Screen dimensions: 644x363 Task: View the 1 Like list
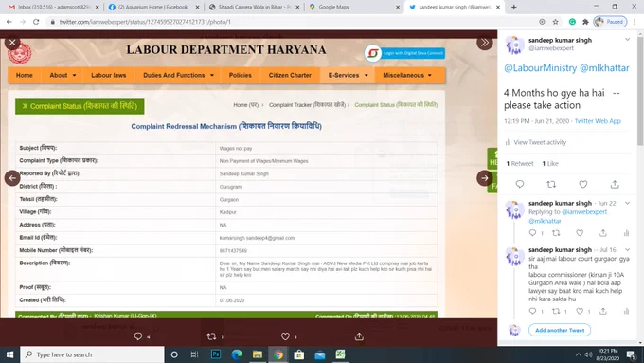tap(550, 163)
